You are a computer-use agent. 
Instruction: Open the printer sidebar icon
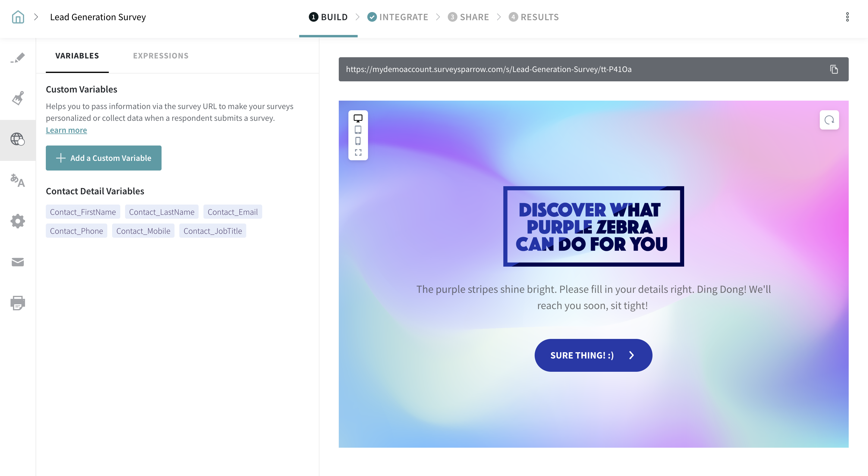[x=17, y=303]
